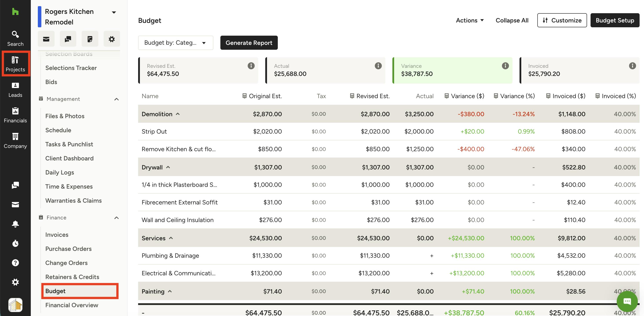
Task: Open the Leads section icon
Action: click(15, 90)
